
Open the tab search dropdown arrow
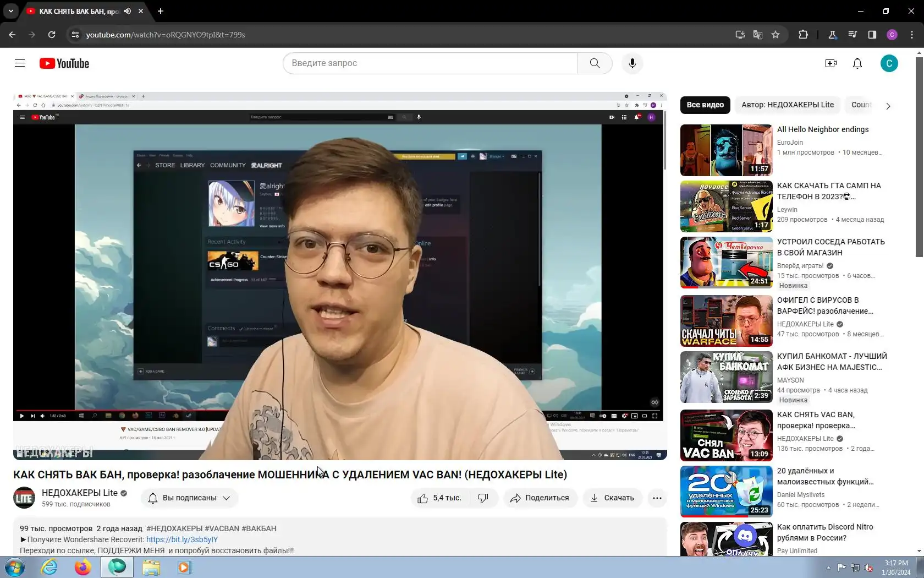[x=11, y=11]
